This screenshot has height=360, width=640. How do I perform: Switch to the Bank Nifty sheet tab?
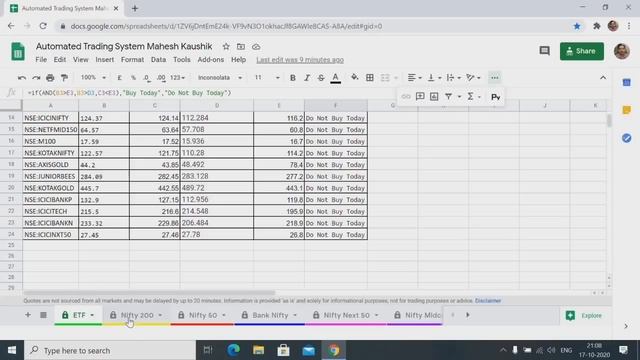pyautogui.click(x=270, y=315)
